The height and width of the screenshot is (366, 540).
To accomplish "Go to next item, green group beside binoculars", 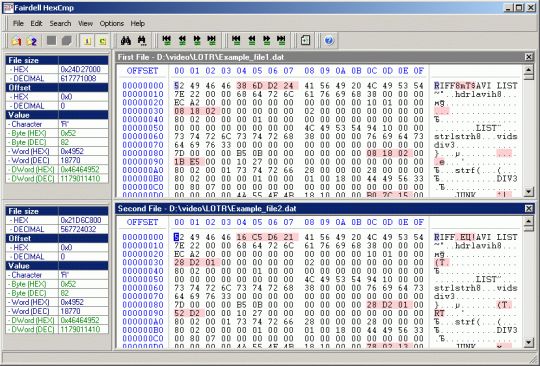I will [x=197, y=41].
